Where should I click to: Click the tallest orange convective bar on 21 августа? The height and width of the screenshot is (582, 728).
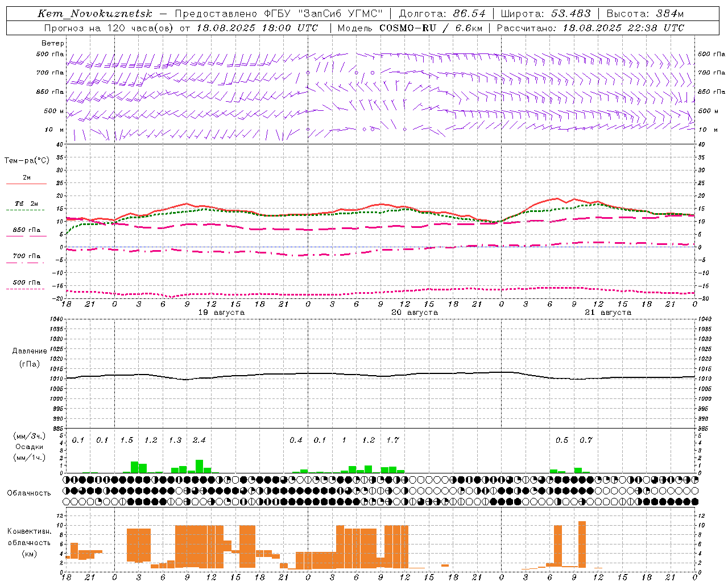(582, 544)
